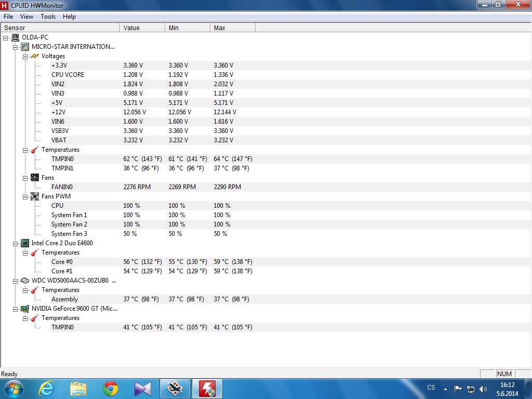Collapse the NVIDIA GeForce 9600 GT node

(15, 309)
